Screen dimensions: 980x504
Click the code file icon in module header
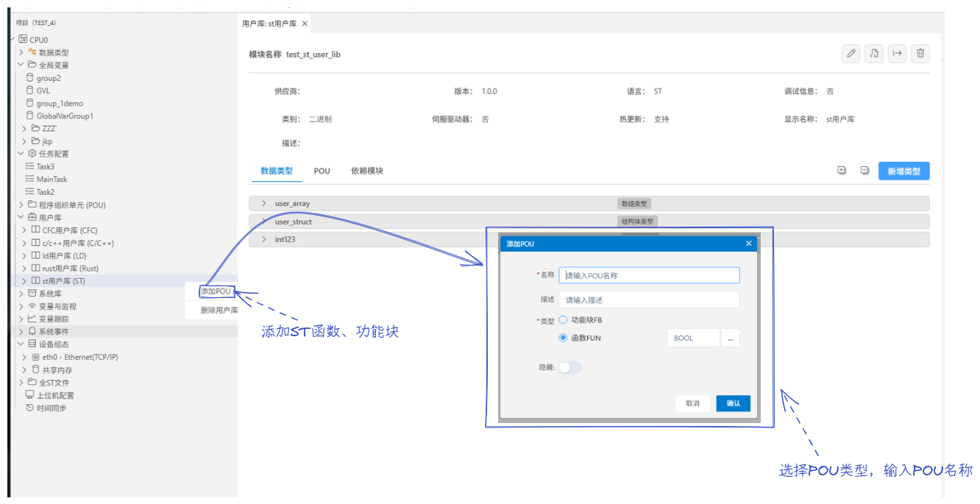click(874, 54)
